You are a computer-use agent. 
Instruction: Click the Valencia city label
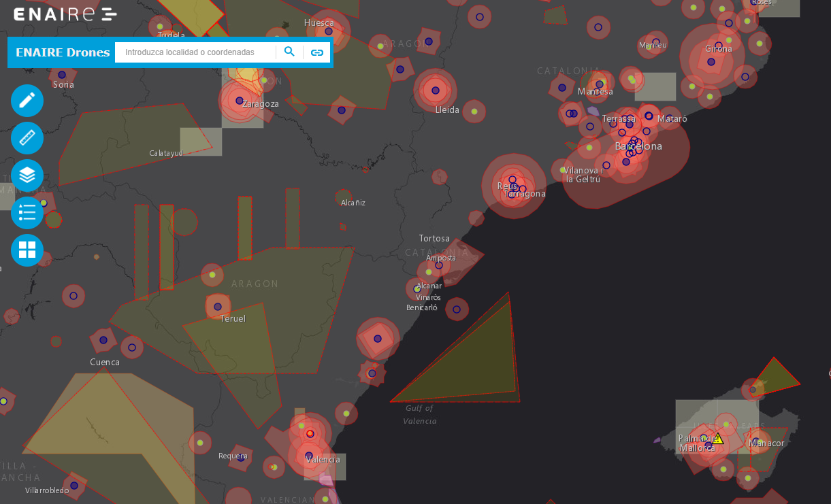pos(323,460)
